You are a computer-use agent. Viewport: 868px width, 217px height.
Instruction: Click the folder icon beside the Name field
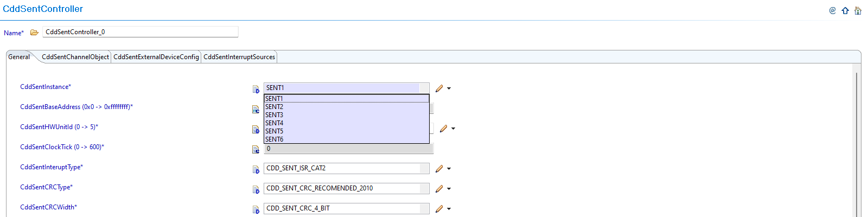(x=34, y=33)
